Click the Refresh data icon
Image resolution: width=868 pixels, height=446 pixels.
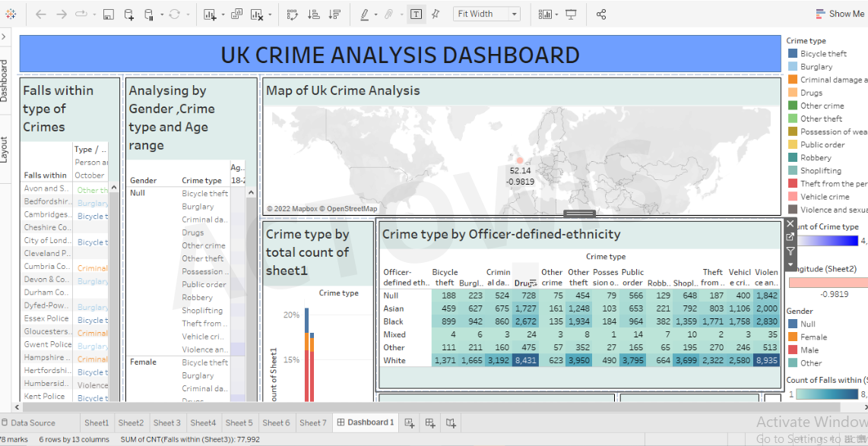(174, 14)
